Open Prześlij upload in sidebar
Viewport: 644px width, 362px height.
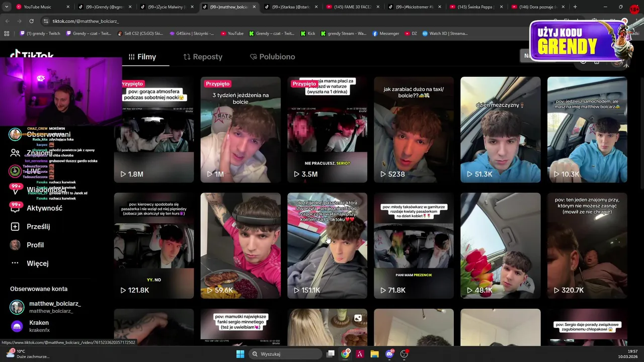(31, 227)
